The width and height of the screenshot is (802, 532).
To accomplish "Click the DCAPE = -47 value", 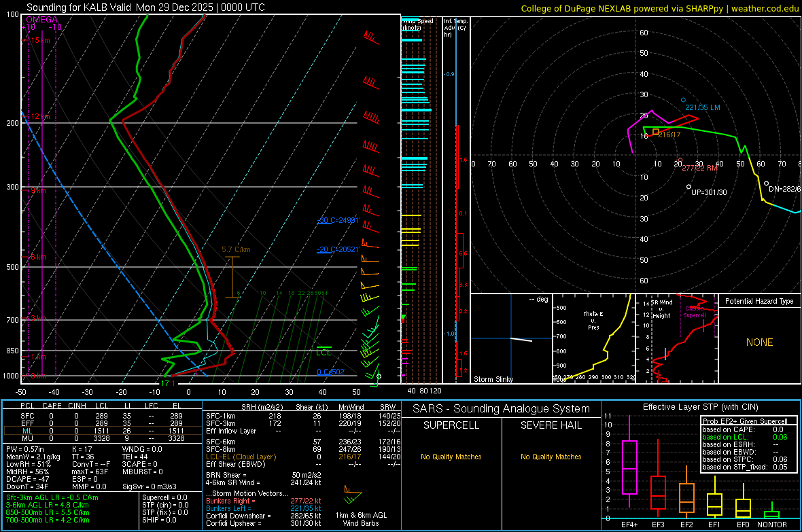I will (27, 479).
